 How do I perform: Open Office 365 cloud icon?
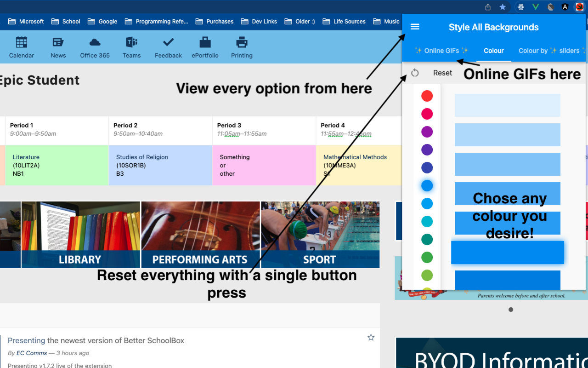(x=95, y=43)
